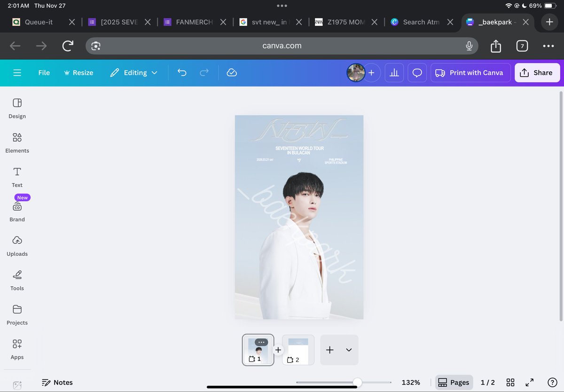Open the help question mark

(x=553, y=382)
